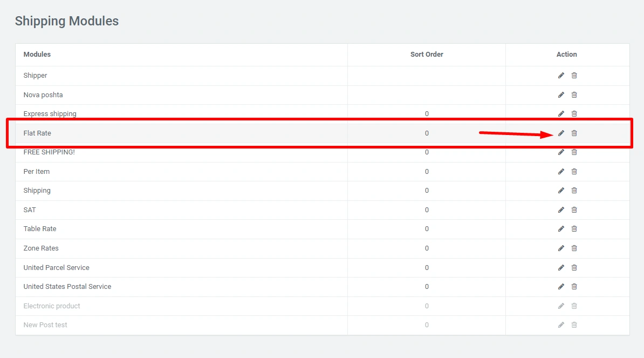The image size is (644, 358).
Task: Edit the disabled Electronic product module
Action: point(561,306)
